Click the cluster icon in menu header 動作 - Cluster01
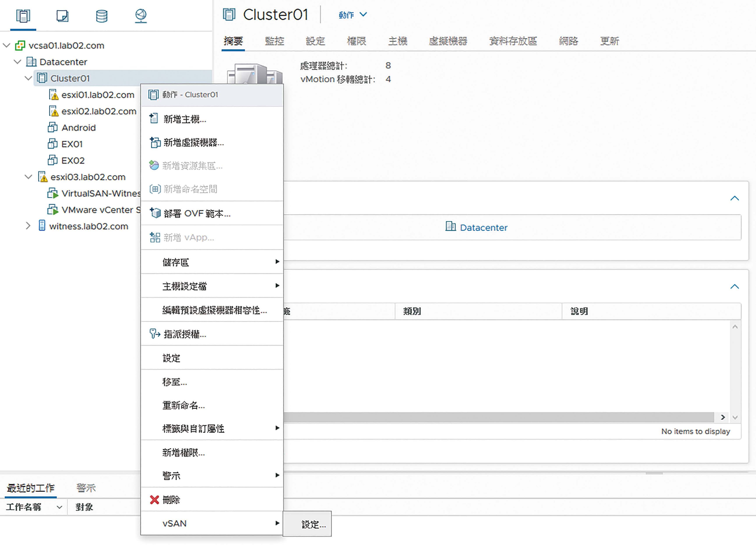This screenshot has width=756, height=545. [x=153, y=95]
